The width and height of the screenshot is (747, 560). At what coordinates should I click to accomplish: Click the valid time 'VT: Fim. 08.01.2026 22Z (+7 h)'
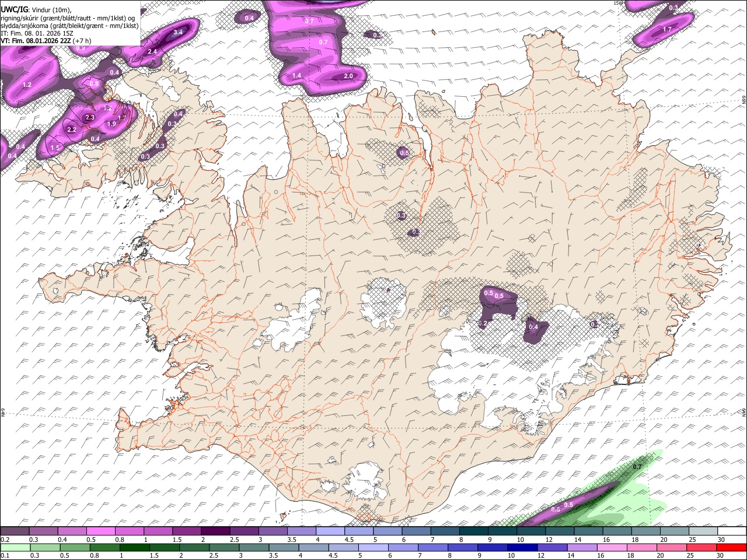point(46,41)
